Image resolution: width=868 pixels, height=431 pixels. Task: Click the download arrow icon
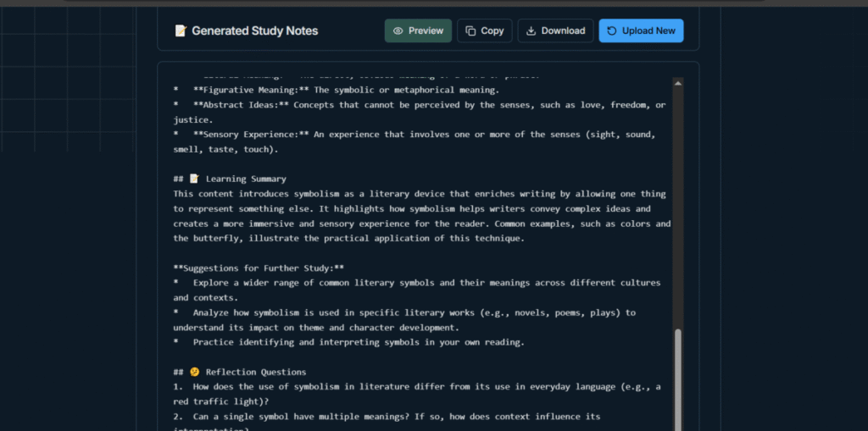click(531, 31)
